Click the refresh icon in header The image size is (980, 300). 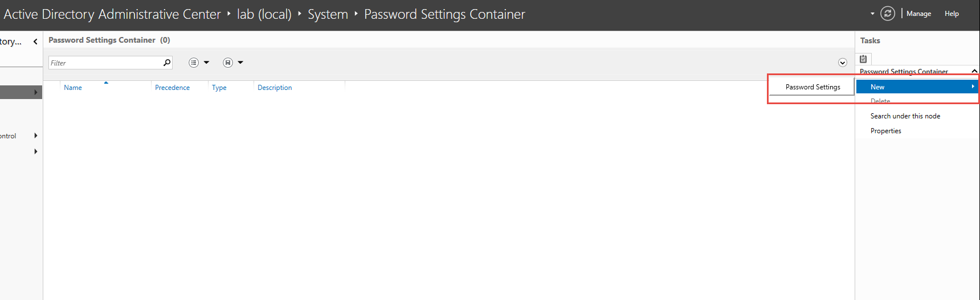(888, 13)
